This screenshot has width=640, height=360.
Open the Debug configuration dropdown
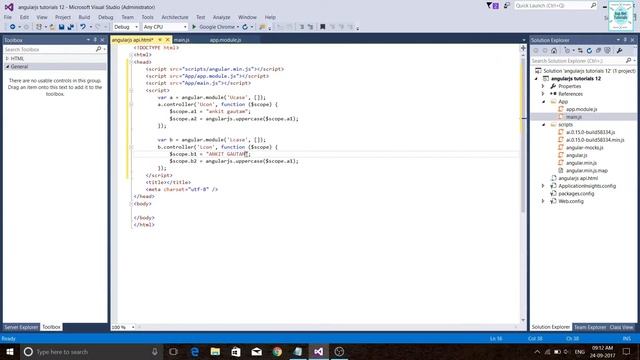click(x=126, y=27)
